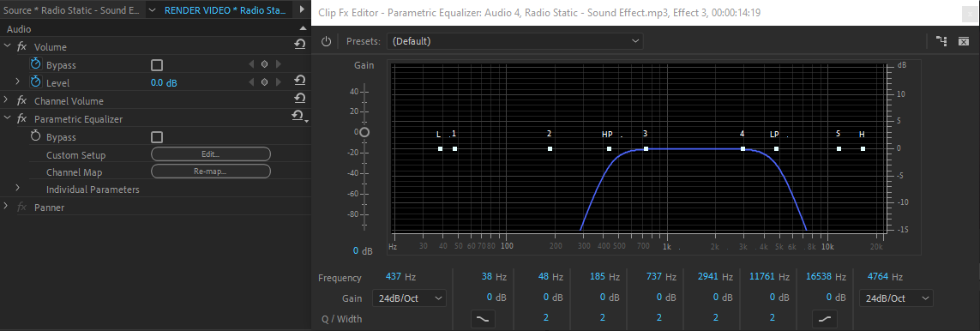Enable the Parametric Equalizer Bypass checkbox
Viewport: 980px width, 331px height.
pos(157,137)
